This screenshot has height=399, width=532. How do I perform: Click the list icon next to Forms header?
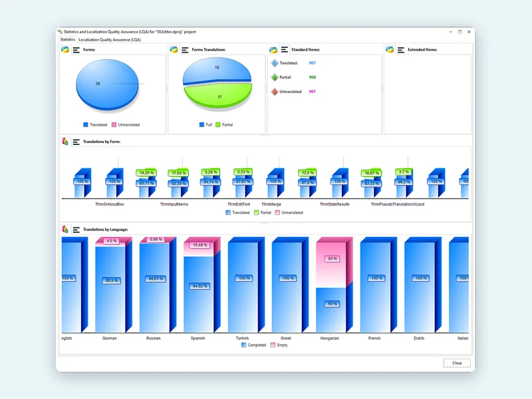tap(76, 50)
